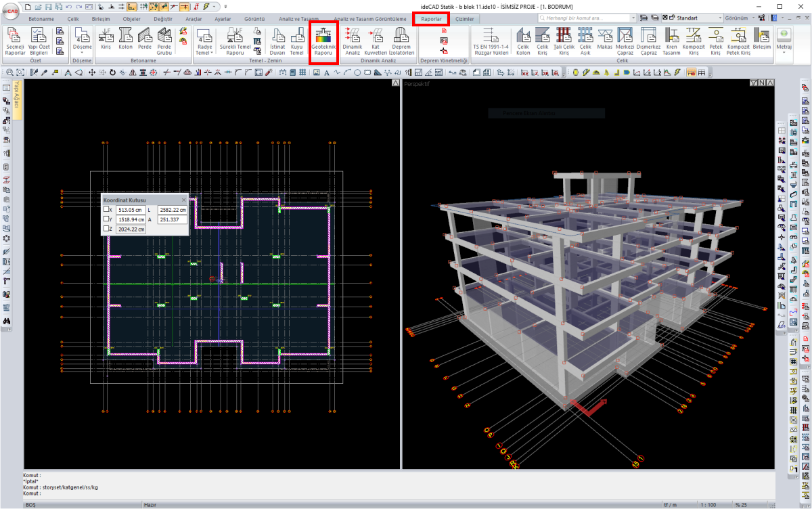Open the Geoteknik Raporu report
Image resolution: width=812 pixels, height=509 pixels.
coord(323,41)
